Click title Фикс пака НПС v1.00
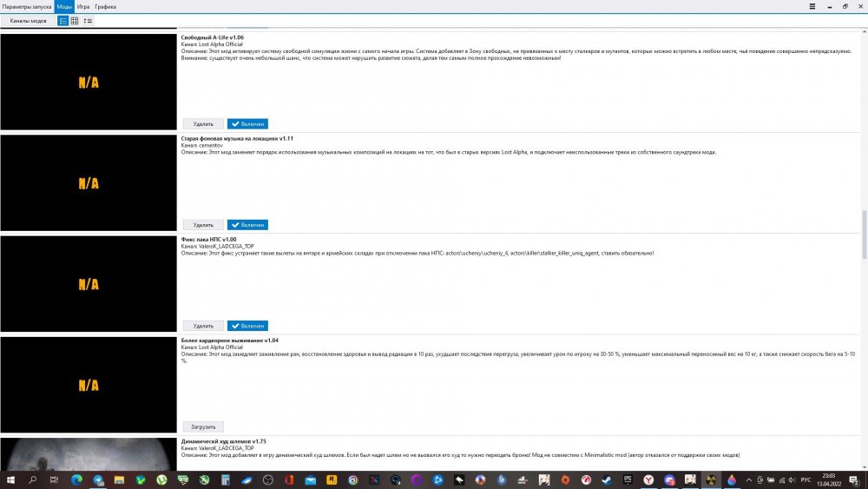868x489 pixels. coord(208,239)
